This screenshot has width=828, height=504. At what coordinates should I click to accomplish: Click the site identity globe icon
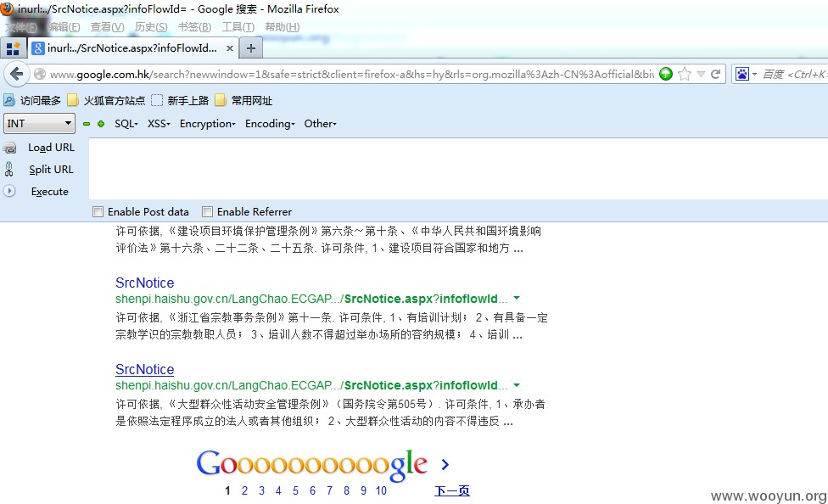(x=40, y=74)
